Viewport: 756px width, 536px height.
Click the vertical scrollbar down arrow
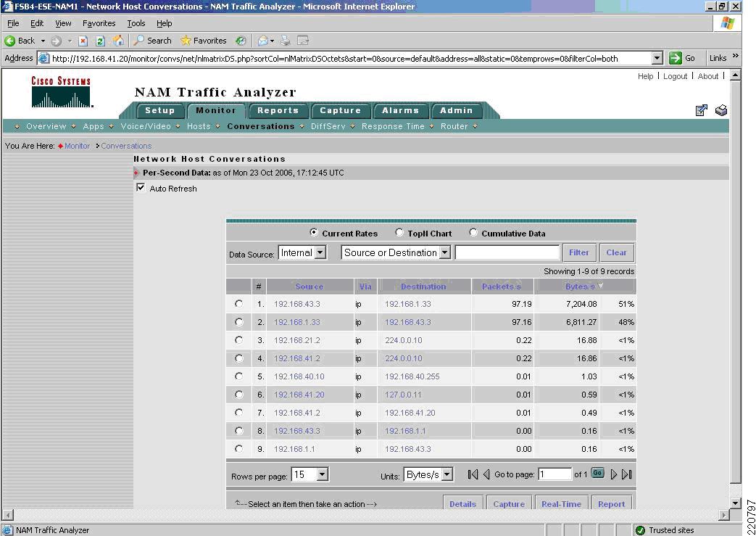pyautogui.click(x=735, y=503)
